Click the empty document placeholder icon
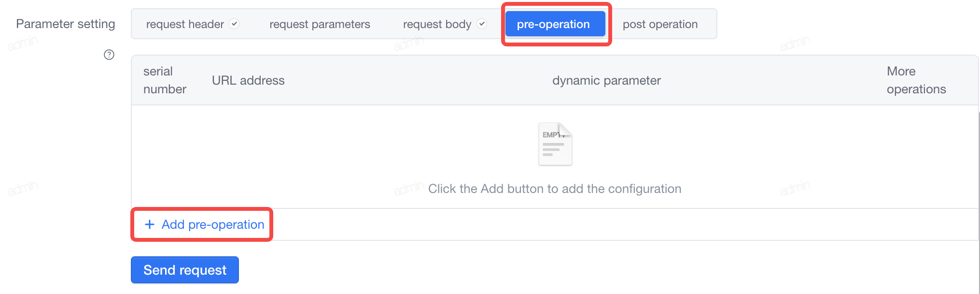This screenshot has width=980, height=294. tap(555, 144)
